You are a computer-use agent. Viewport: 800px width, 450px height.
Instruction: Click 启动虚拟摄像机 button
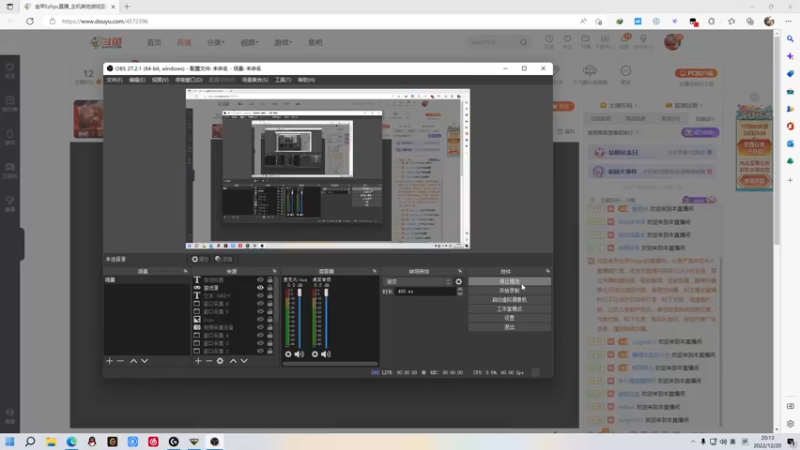point(509,300)
